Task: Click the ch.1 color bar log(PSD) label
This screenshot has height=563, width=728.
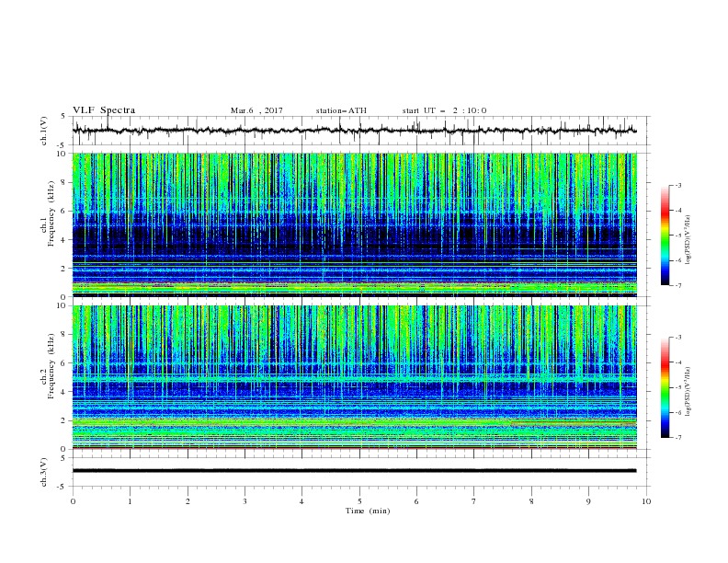Action: (688, 240)
